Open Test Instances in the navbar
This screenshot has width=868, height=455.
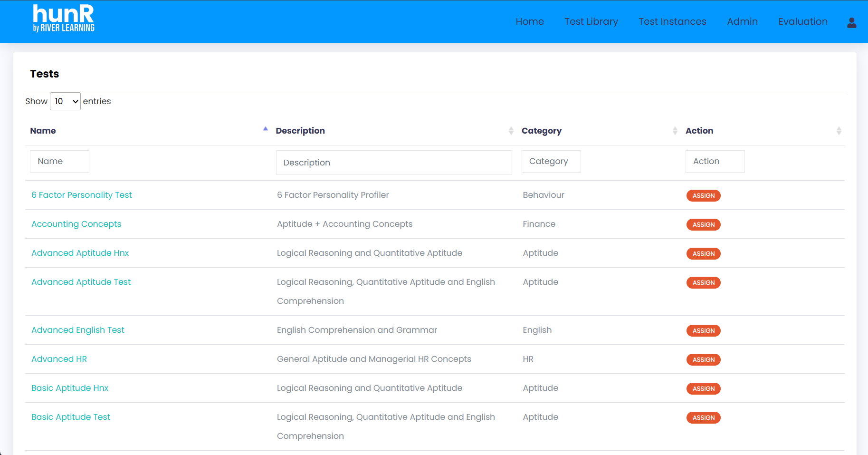(672, 21)
